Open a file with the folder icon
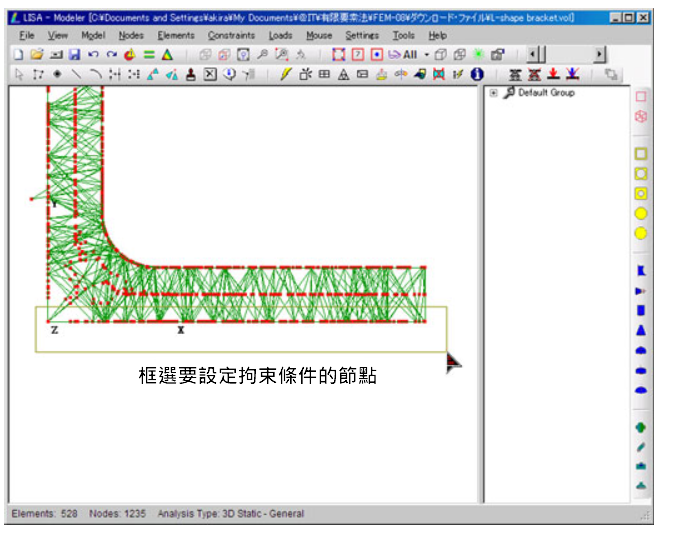The image size is (676, 533). tap(37, 55)
